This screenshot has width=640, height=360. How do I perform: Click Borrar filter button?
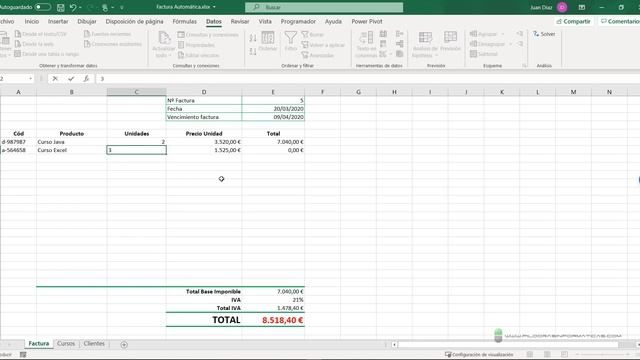[313, 35]
